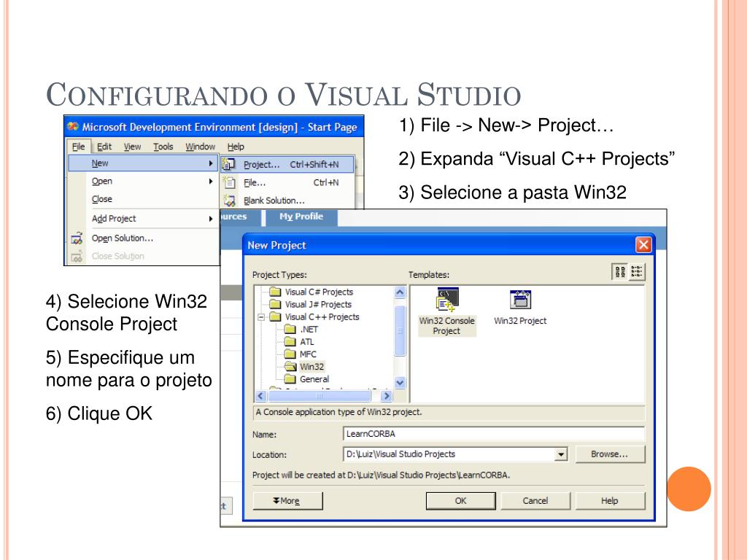Close the New Project dialog
Image resolution: width=747 pixels, height=560 pixels.
click(x=643, y=245)
